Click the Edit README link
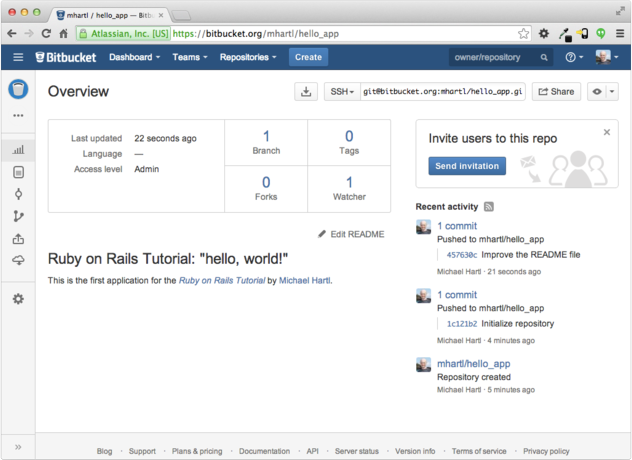This screenshot has height=460, width=632. click(351, 234)
